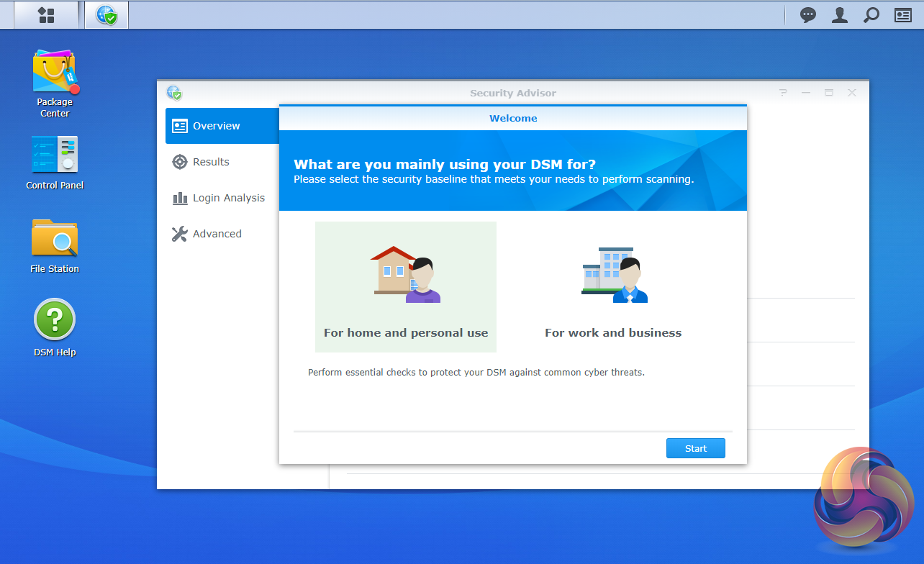924x564 pixels.
Task: Click the Start button
Action: pyautogui.click(x=696, y=448)
